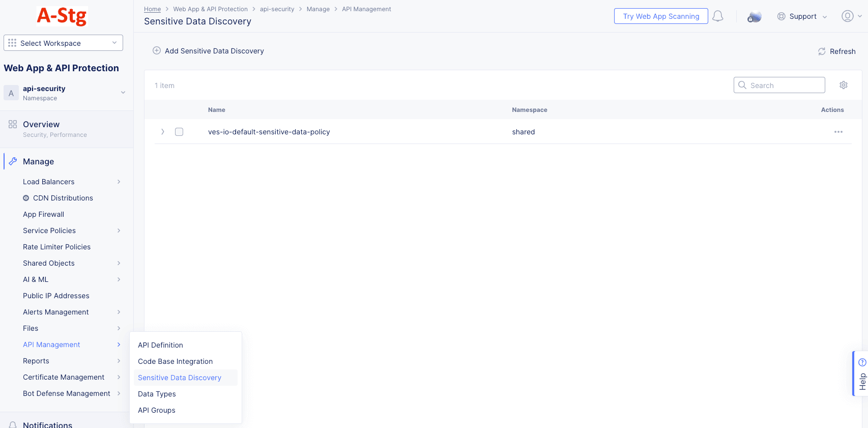Select Data Types menu item

pyautogui.click(x=157, y=394)
